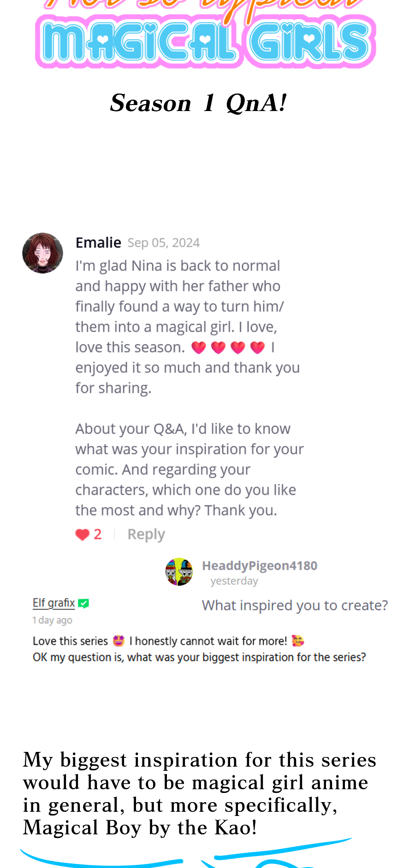
Task: Click the "What inspired you to create?" comment
Action: tap(295, 605)
